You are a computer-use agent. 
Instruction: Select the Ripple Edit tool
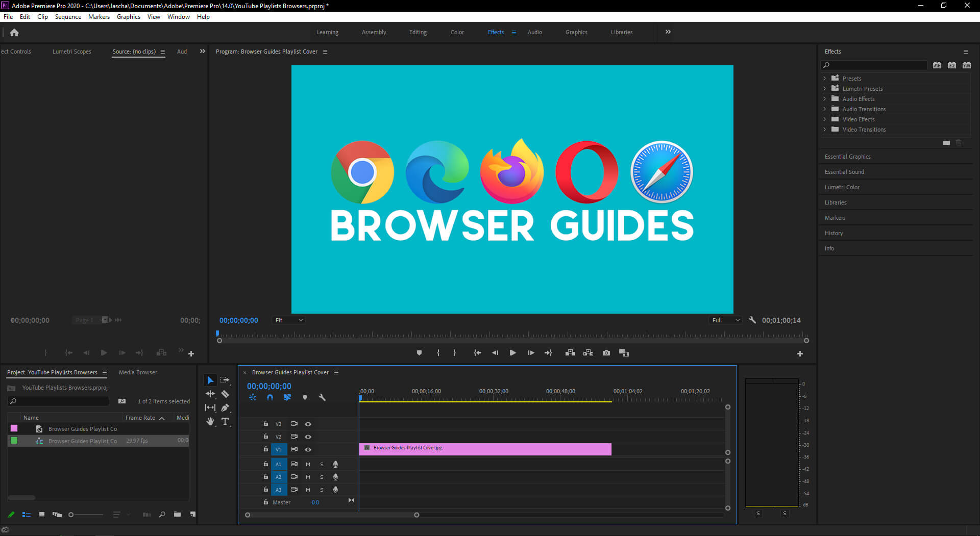tap(210, 394)
